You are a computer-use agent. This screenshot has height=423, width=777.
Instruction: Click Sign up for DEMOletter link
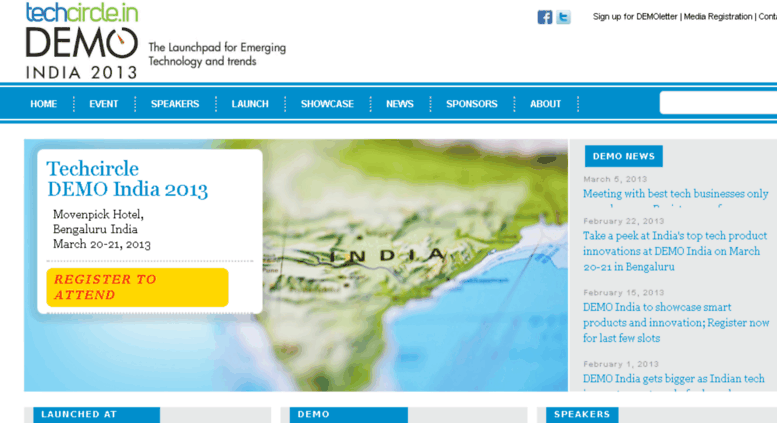point(635,17)
